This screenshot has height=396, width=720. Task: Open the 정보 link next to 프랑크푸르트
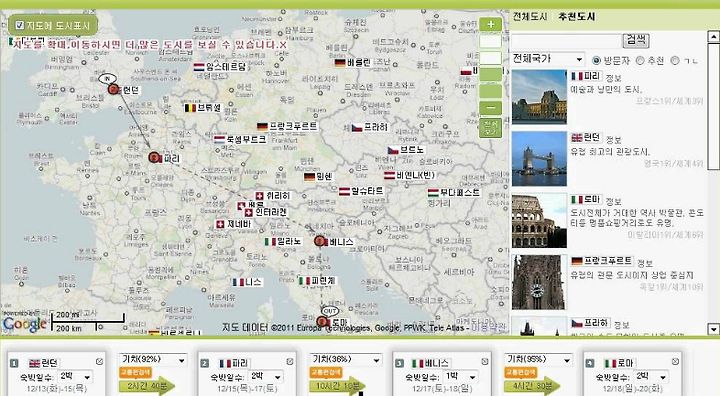(x=645, y=263)
